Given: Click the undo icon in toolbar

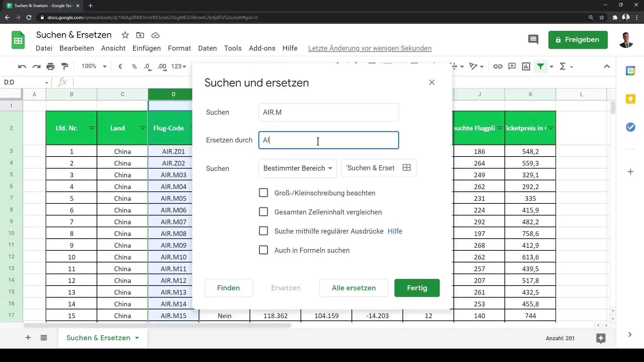Looking at the screenshot, I should pos(22,67).
